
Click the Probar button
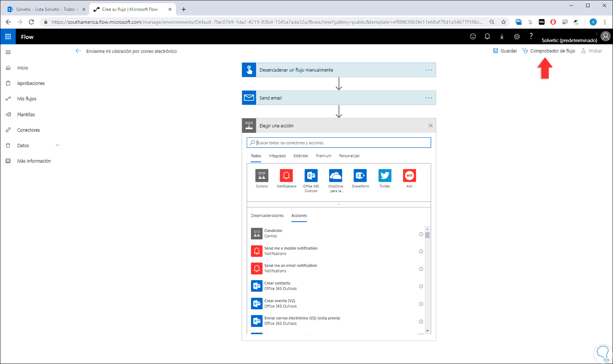pyautogui.click(x=592, y=51)
